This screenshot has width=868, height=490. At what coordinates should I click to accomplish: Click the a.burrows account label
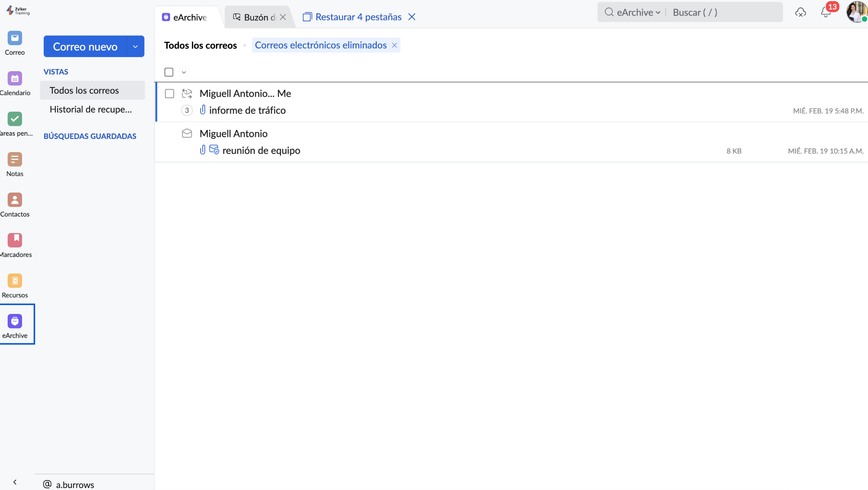pos(75,484)
